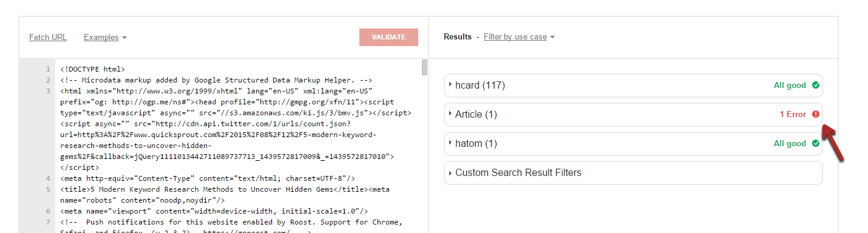Expand the hatom (1) result
868x233 pixels.
tap(633, 143)
